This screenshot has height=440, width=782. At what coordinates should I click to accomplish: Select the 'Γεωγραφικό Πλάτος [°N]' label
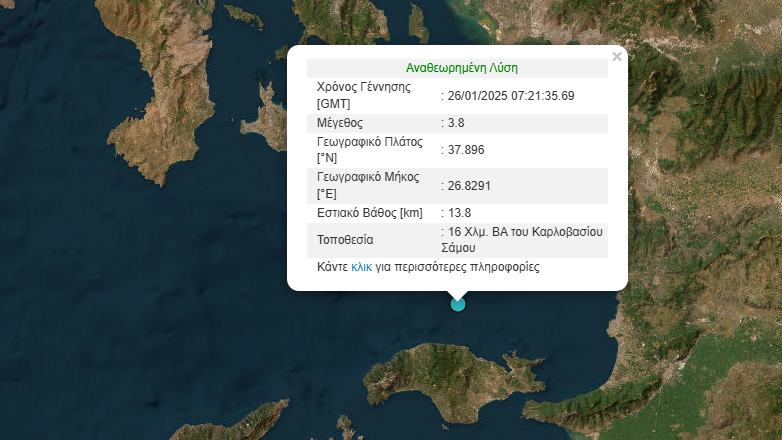(370, 150)
